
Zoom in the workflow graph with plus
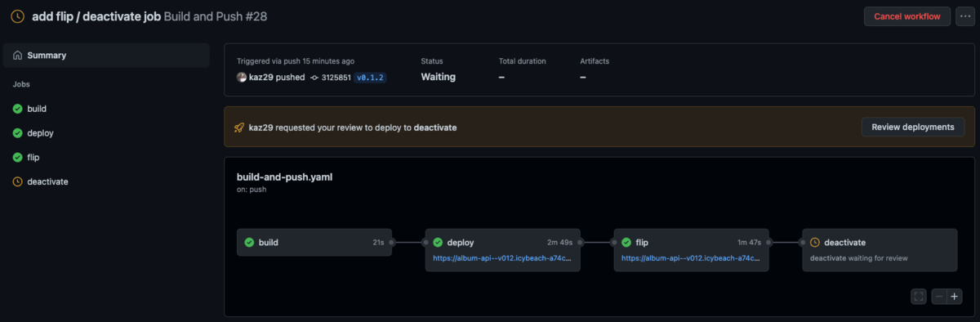[954, 297]
